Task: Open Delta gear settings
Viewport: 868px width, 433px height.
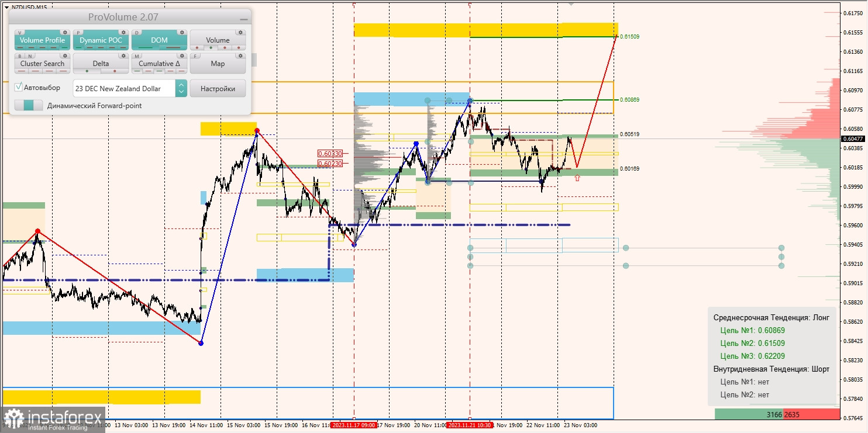Action: [x=123, y=56]
